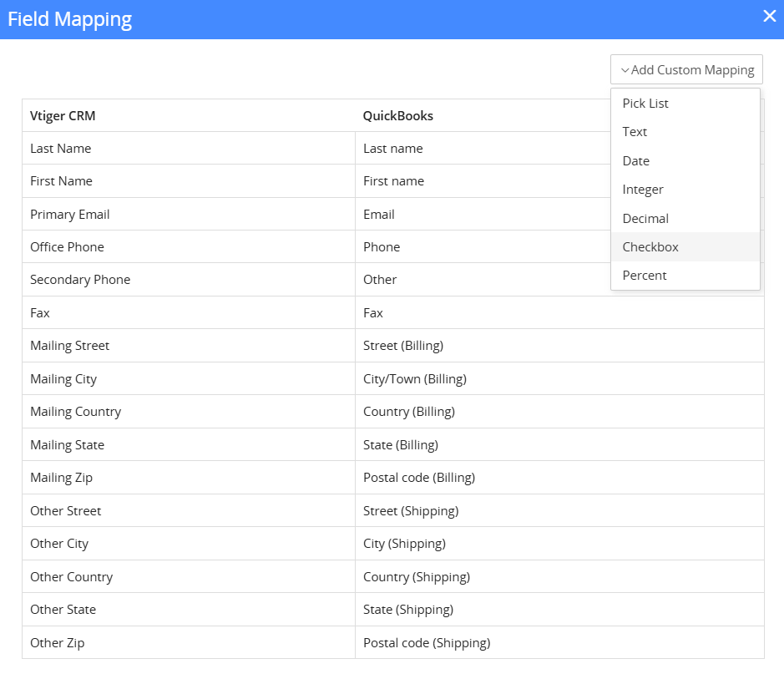Viewport: 784px width, 674px height.
Task: Choose Integer from the mapping menu
Action: (x=685, y=190)
